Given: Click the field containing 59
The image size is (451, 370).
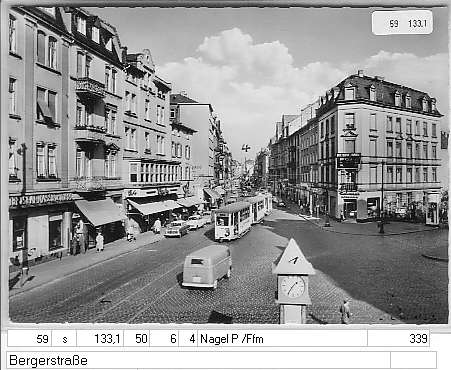Looking at the screenshot, I should [30, 339].
